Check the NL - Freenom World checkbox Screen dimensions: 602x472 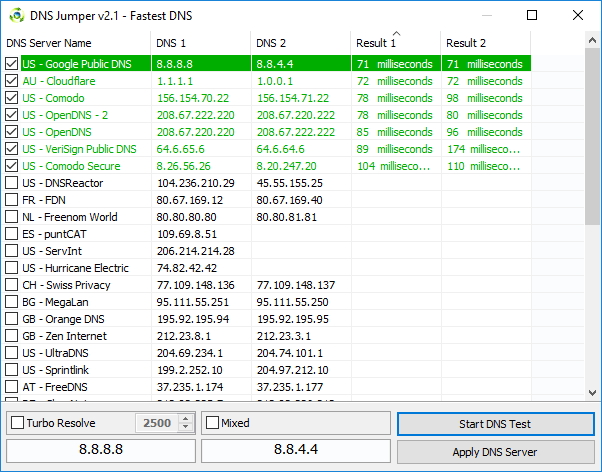point(12,217)
